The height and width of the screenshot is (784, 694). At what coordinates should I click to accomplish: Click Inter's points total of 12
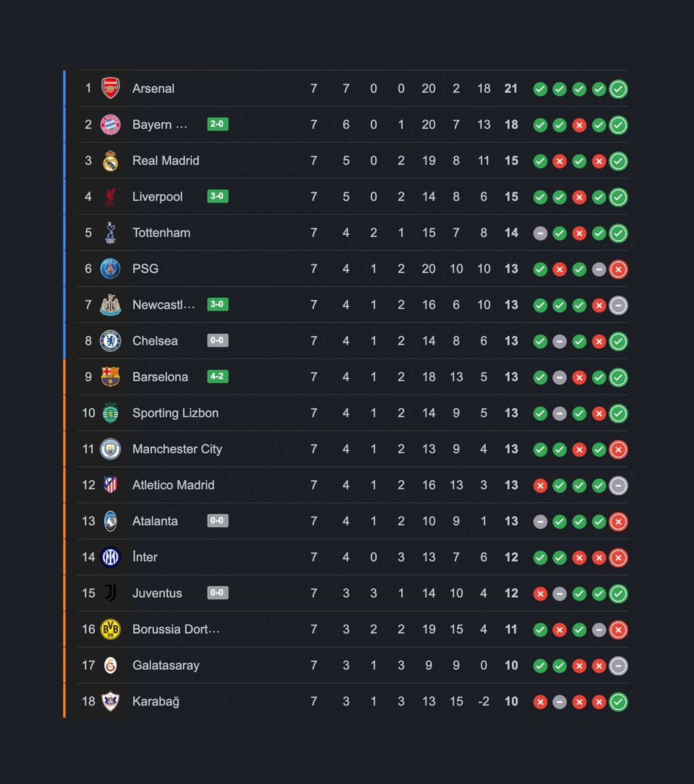pyautogui.click(x=511, y=557)
